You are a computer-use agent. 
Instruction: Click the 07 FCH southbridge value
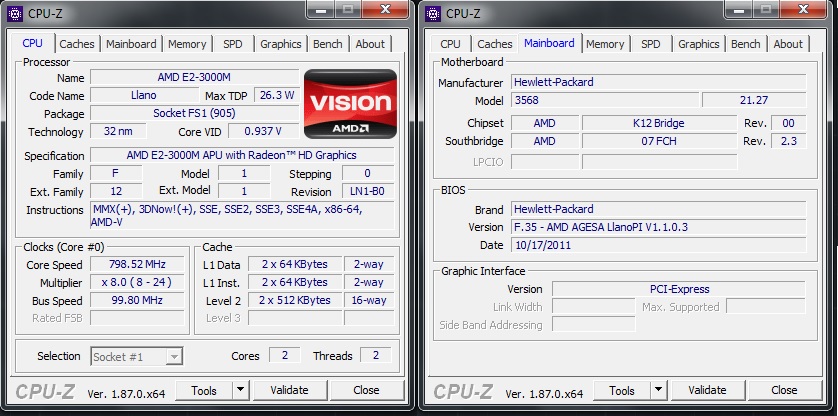(x=659, y=141)
